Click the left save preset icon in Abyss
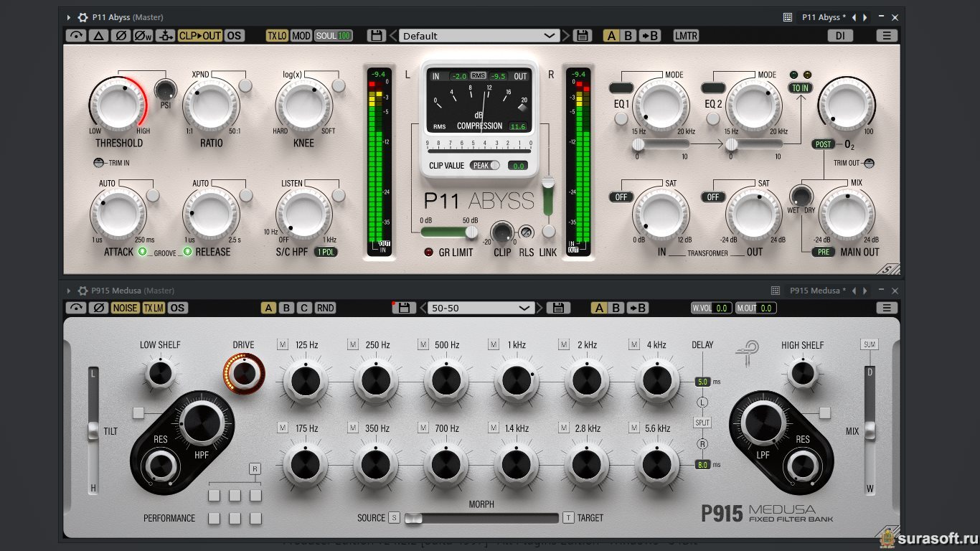 click(376, 35)
